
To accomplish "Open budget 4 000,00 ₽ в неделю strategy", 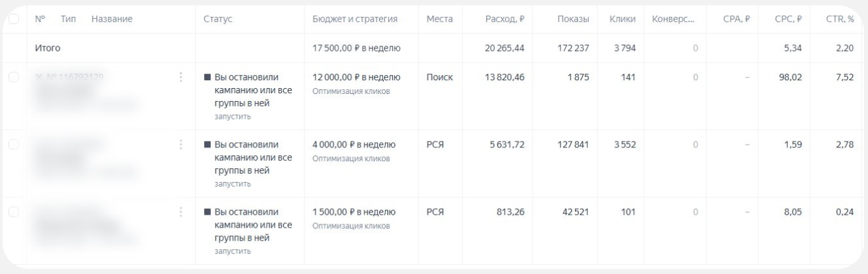I will (354, 144).
